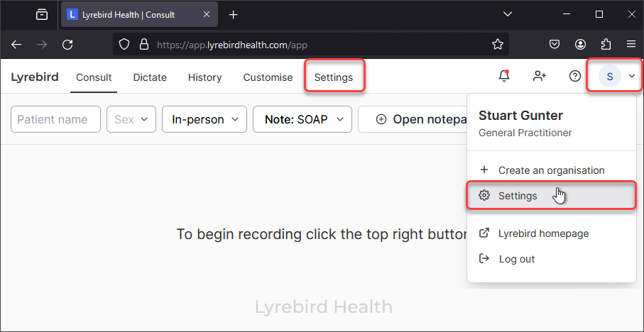The image size is (644, 332).
Task: Open the Pocket save icon
Action: 555,44
